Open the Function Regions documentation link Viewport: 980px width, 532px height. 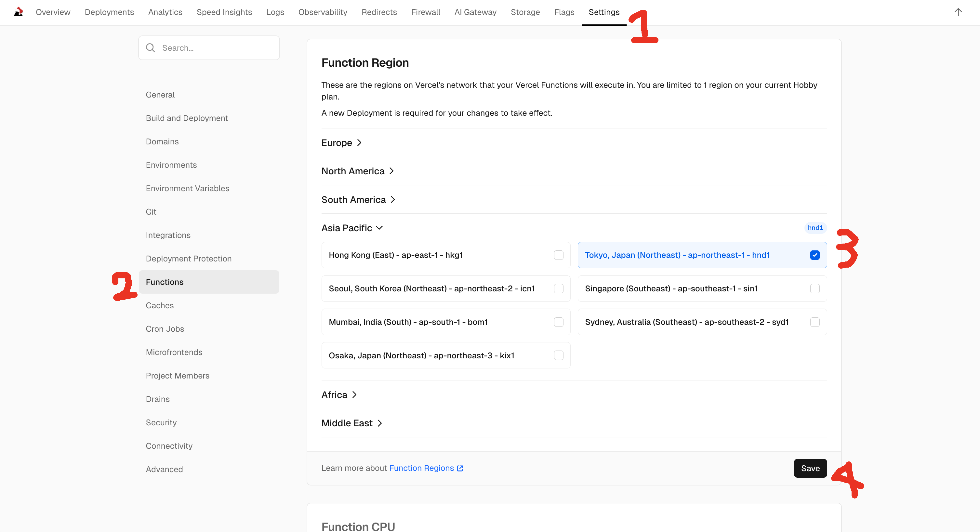pos(421,468)
